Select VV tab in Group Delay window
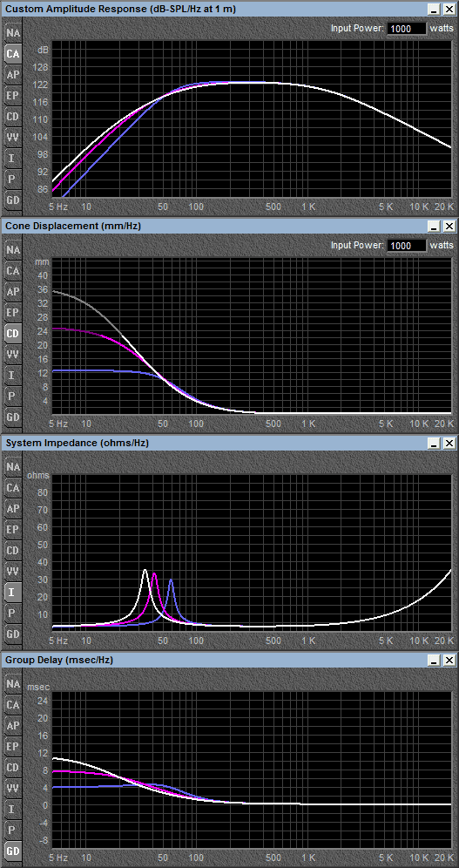Viewport: 459px width, 868px height. (x=13, y=789)
